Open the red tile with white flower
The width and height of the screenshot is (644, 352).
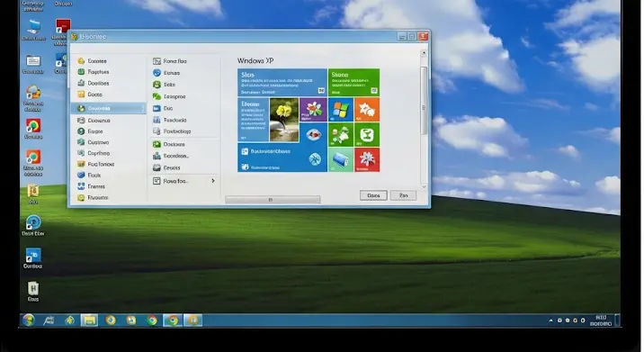[367, 159]
